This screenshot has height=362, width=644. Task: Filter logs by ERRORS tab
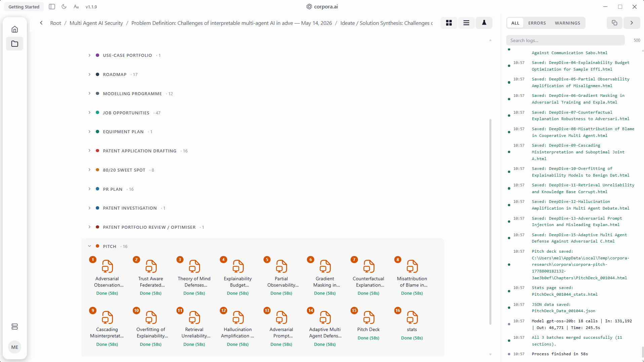pyautogui.click(x=537, y=23)
